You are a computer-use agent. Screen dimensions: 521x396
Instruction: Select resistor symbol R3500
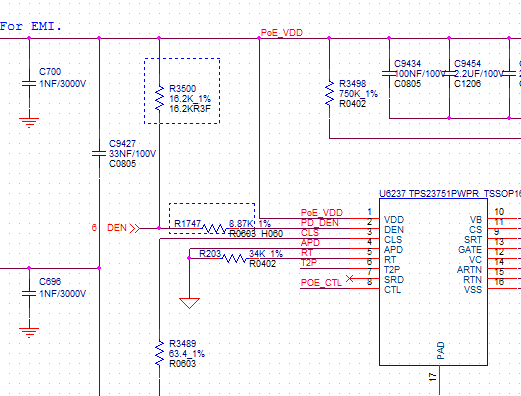point(159,98)
